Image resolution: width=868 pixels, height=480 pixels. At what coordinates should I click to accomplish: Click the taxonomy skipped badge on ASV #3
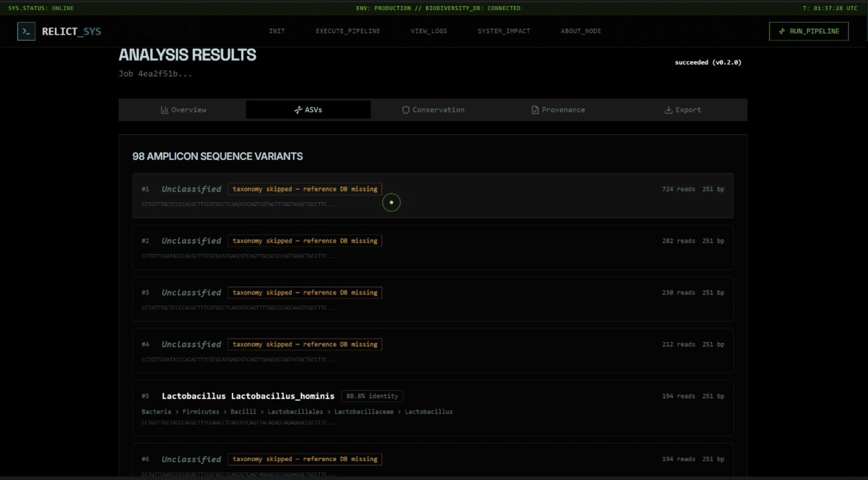point(305,293)
